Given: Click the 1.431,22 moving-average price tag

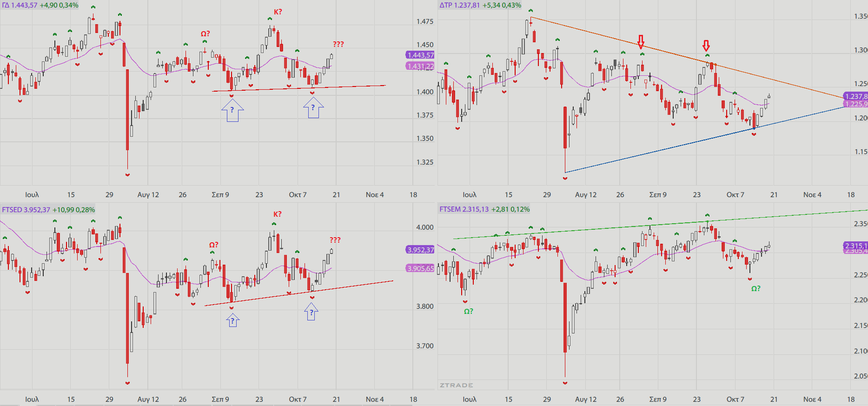Looking at the screenshot, I should coord(420,66).
